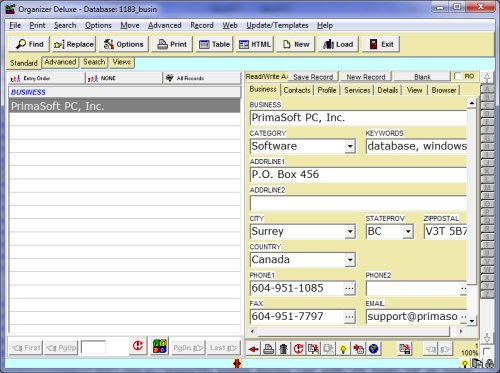Switch to Table view
Screen dimensions: 500x373
214,44
